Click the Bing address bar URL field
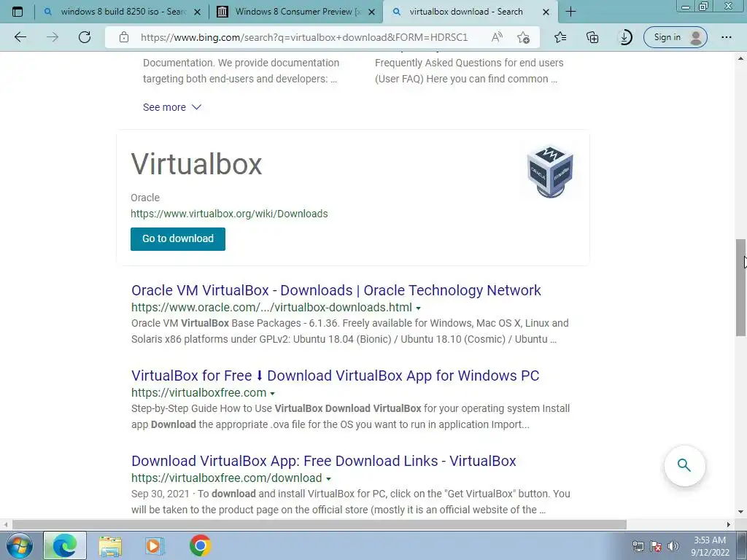Image resolution: width=747 pixels, height=560 pixels. 304,37
